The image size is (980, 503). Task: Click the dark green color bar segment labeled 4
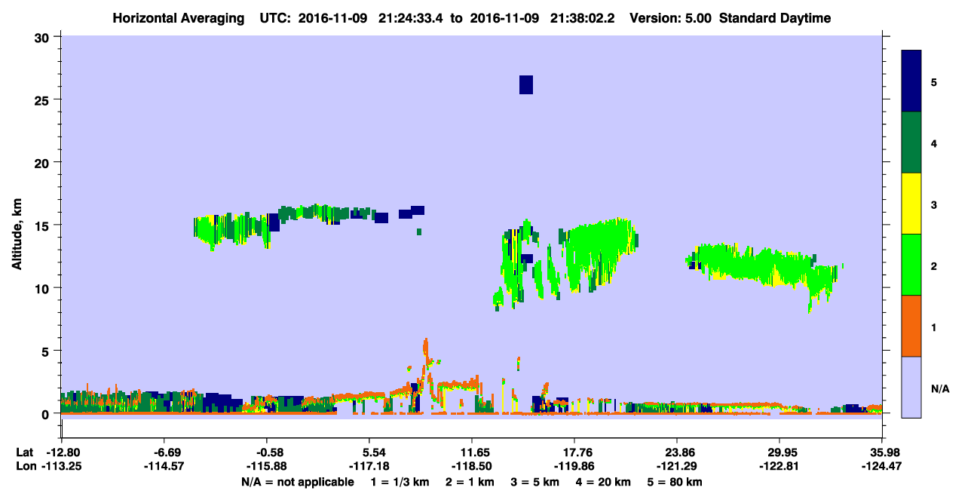tap(912, 143)
